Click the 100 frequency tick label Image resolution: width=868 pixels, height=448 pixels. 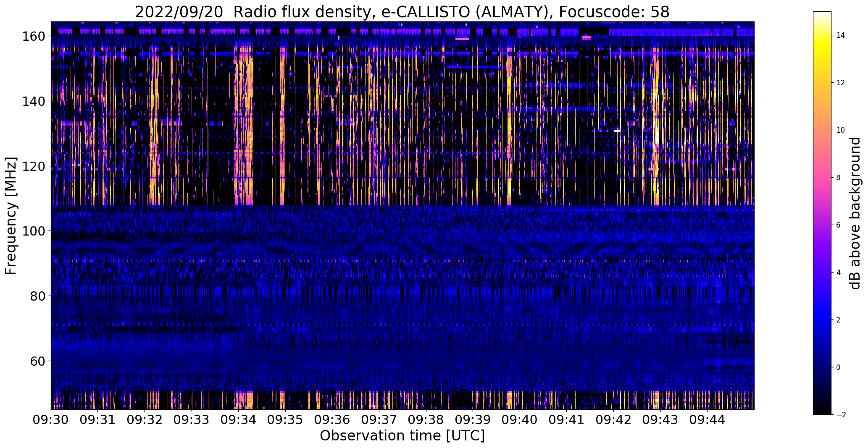(x=34, y=231)
